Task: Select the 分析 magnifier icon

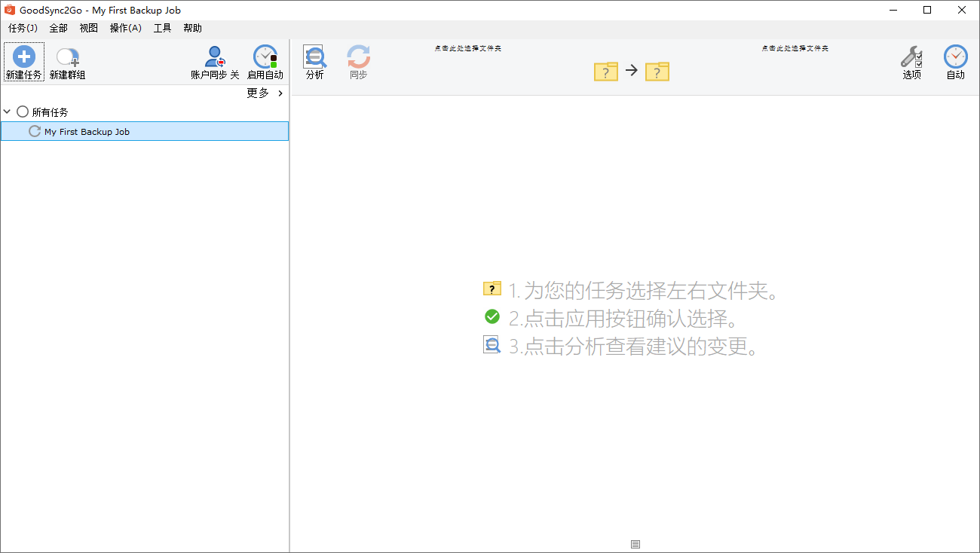Action: (314, 57)
